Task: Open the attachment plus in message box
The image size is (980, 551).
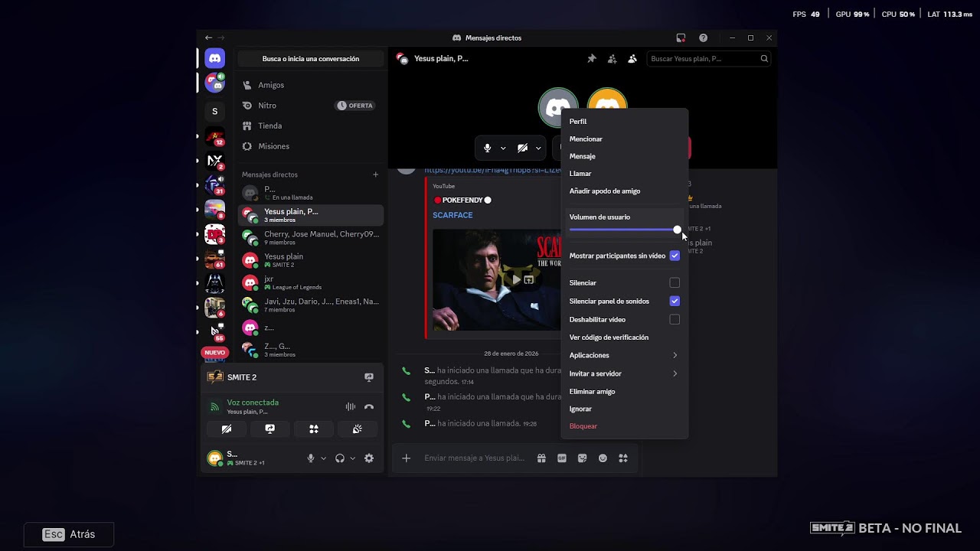Action: coord(407,458)
